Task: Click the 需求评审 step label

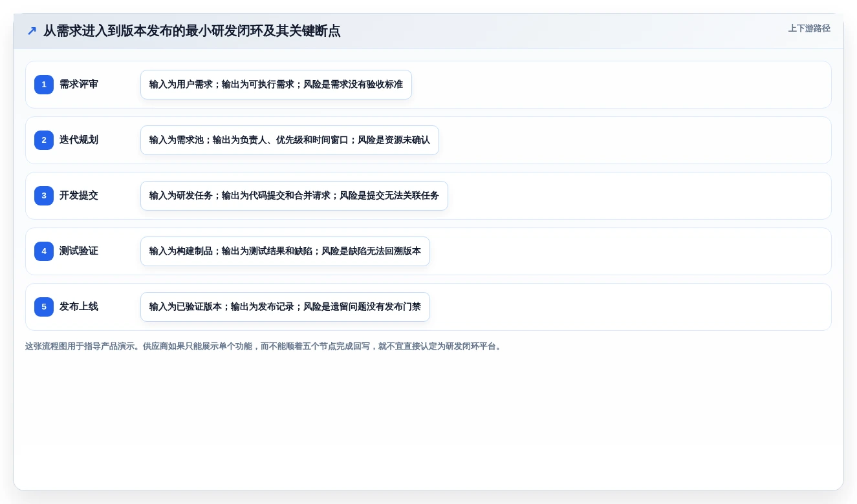Action: click(x=79, y=85)
